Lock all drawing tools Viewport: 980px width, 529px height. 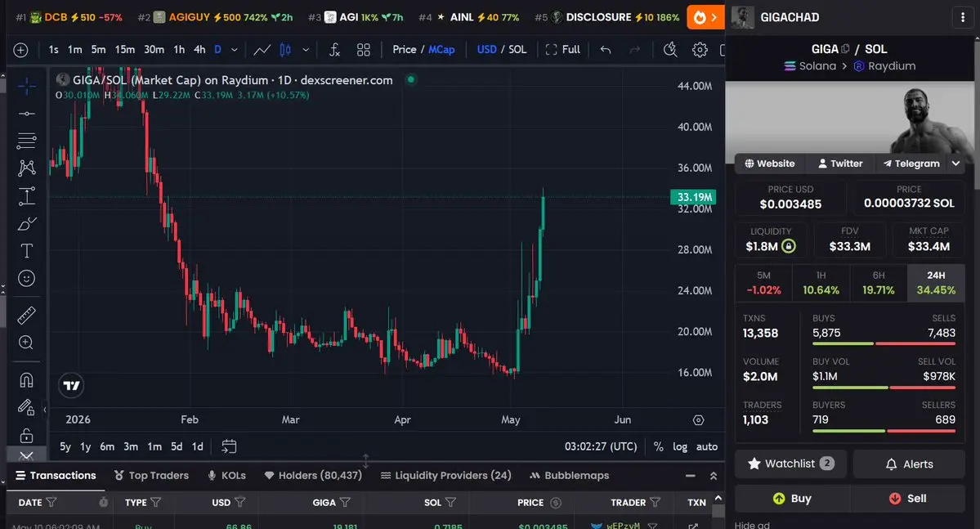click(26, 435)
